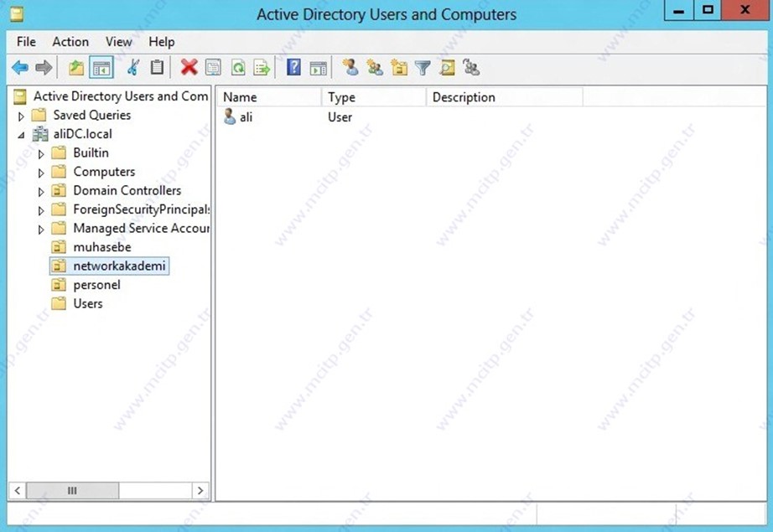
Task: Open Properties toolbar icon
Action: coord(213,68)
